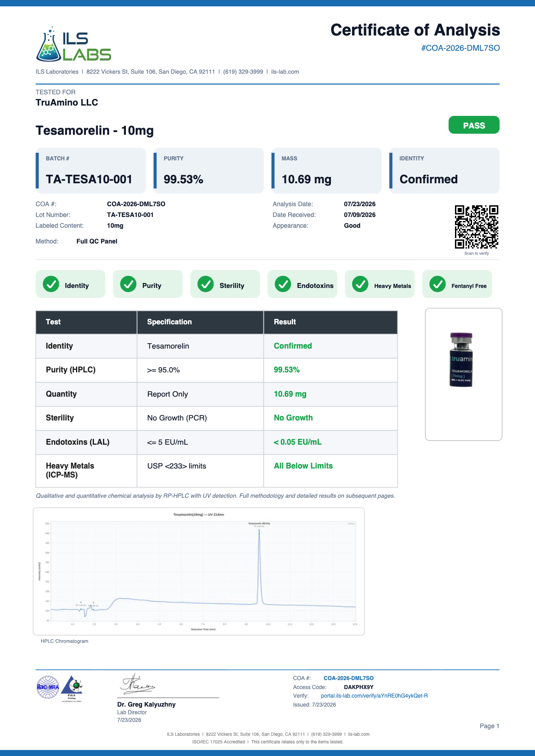Click the MASS card showing 10.69 mg
535x756 pixels.
point(326,171)
